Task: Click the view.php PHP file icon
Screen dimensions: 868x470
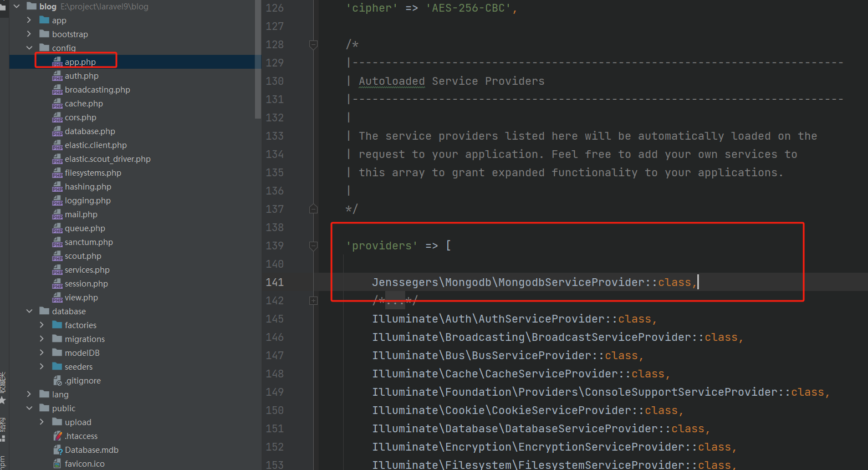Action: tap(57, 298)
